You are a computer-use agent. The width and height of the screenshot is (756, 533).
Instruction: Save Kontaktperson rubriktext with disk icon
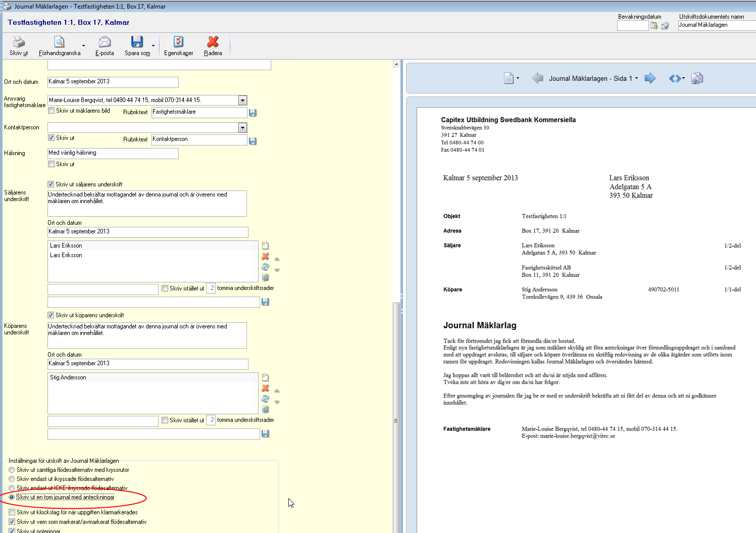[x=253, y=141]
